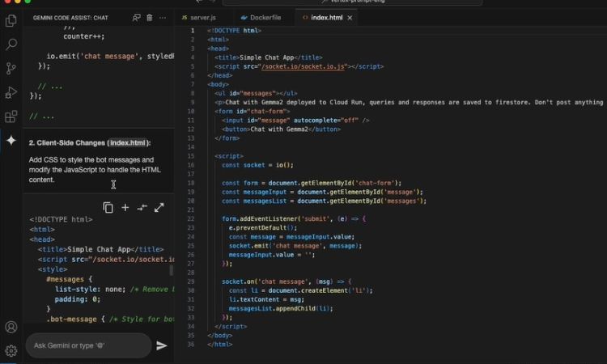Click the chat feedback icon in Gemini header
This screenshot has width=607, height=364.
pos(136,18)
